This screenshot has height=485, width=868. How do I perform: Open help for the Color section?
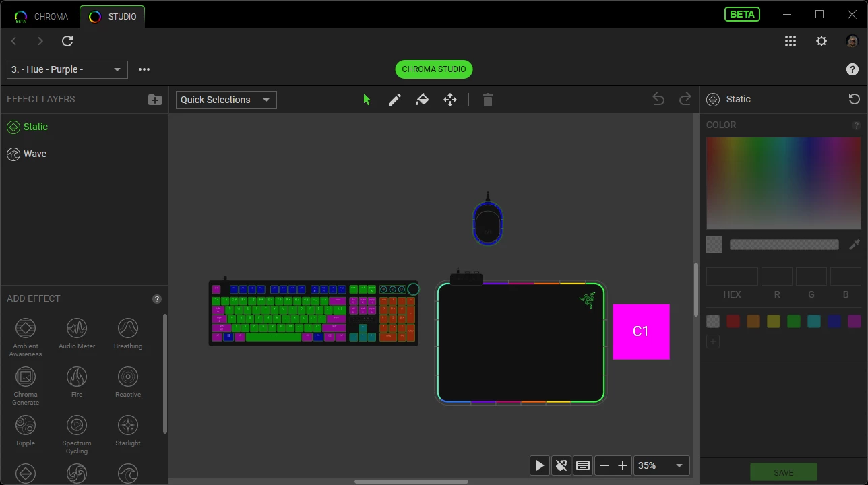857,125
